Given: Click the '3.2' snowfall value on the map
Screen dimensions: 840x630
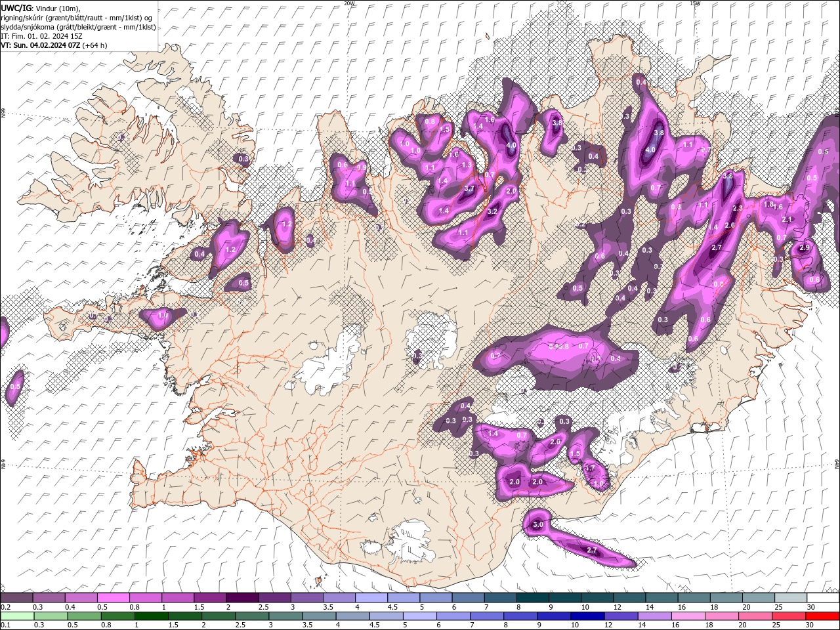Looking at the screenshot, I should (492, 211).
